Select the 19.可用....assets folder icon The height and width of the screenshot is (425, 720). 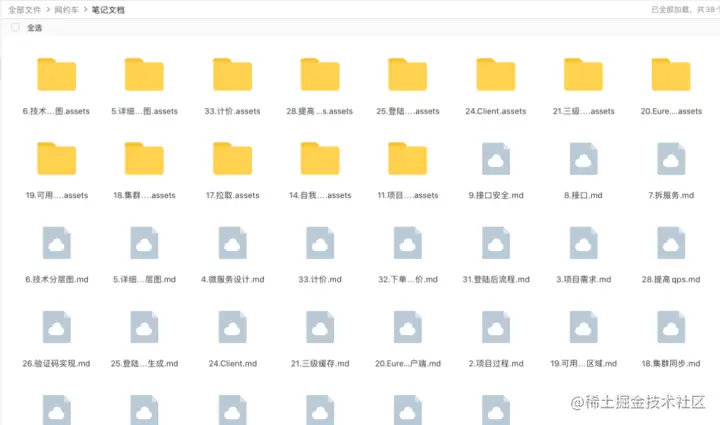(56, 158)
